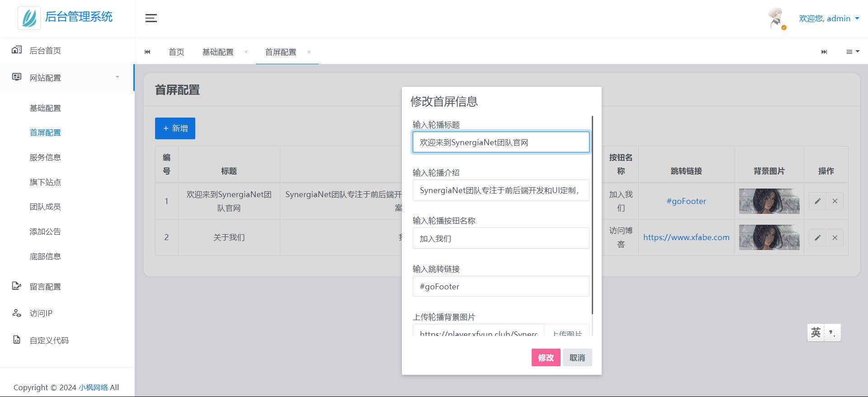This screenshot has height=397, width=868.
Task: Click the scroll-tabs-right icon
Action: point(824,52)
